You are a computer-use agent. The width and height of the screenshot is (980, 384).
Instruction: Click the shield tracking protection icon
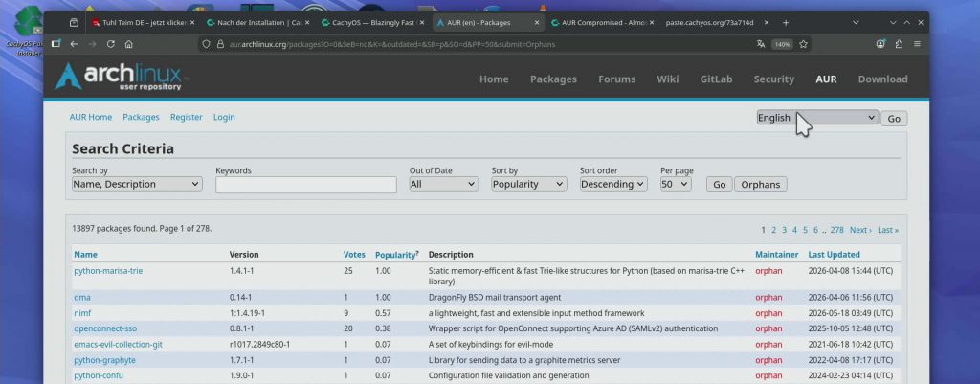click(207, 44)
